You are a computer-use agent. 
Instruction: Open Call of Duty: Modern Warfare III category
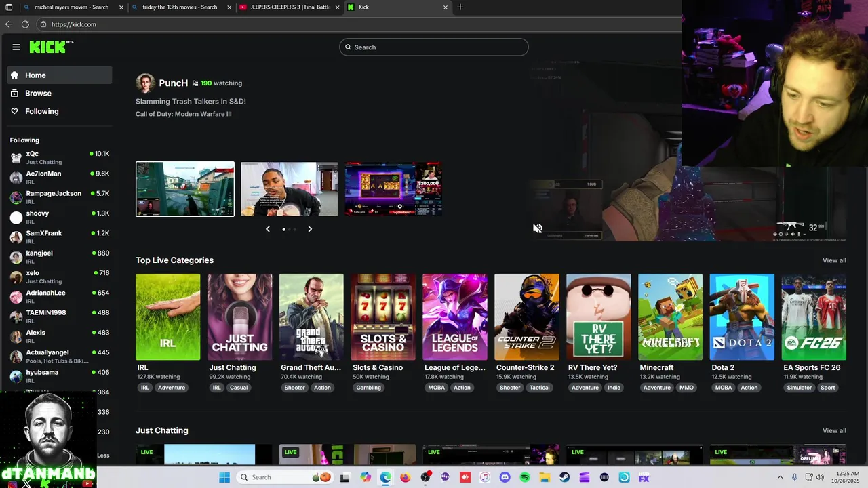(x=183, y=114)
